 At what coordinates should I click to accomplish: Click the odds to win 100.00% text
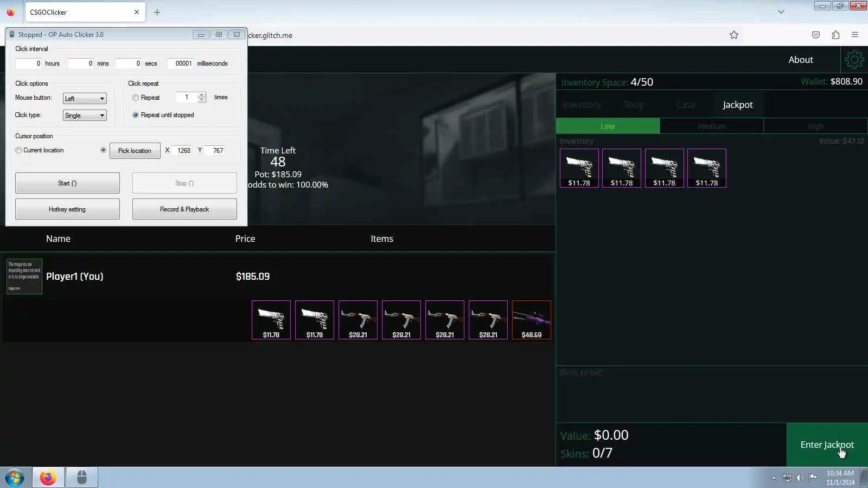288,185
